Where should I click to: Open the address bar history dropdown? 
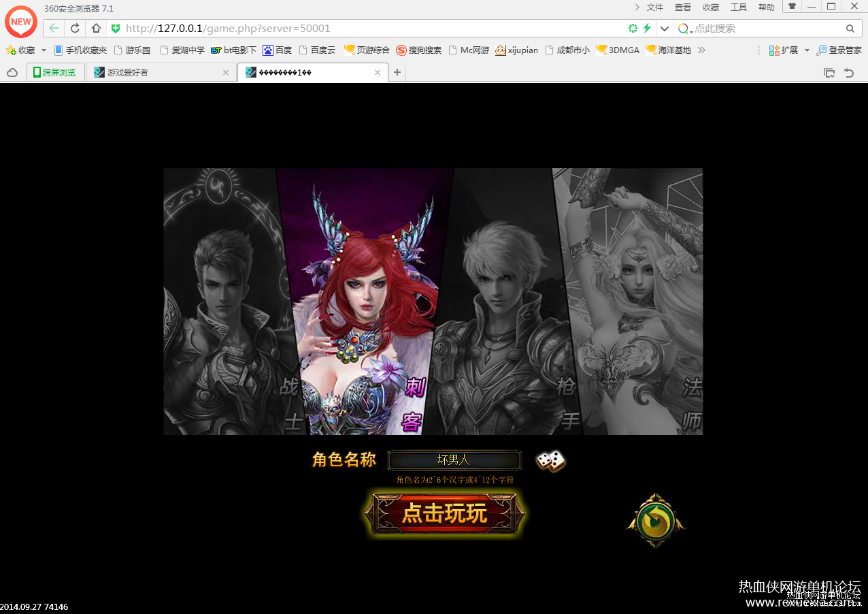point(665,29)
